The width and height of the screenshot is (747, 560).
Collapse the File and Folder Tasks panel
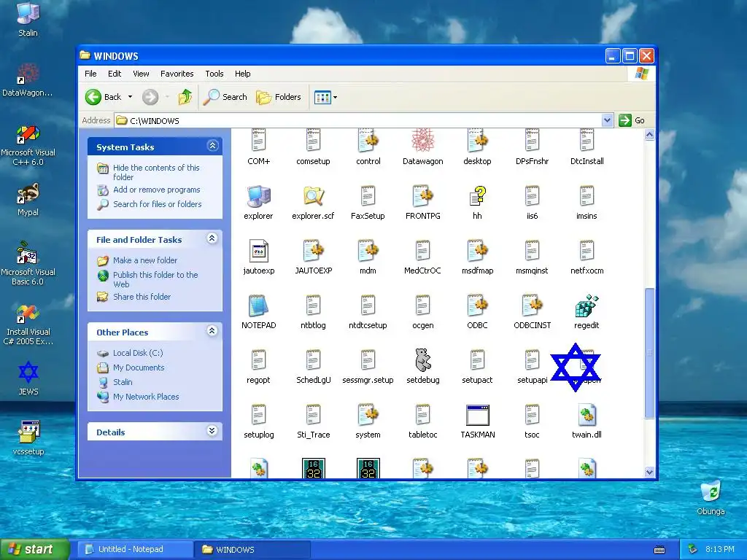pyautogui.click(x=212, y=238)
